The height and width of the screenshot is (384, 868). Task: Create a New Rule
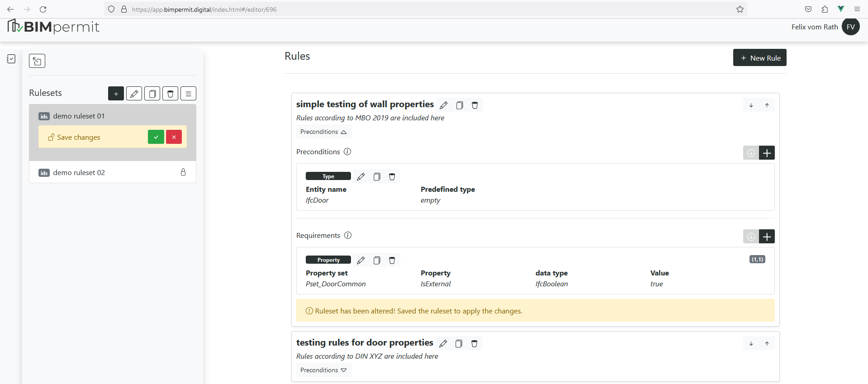click(759, 57)
